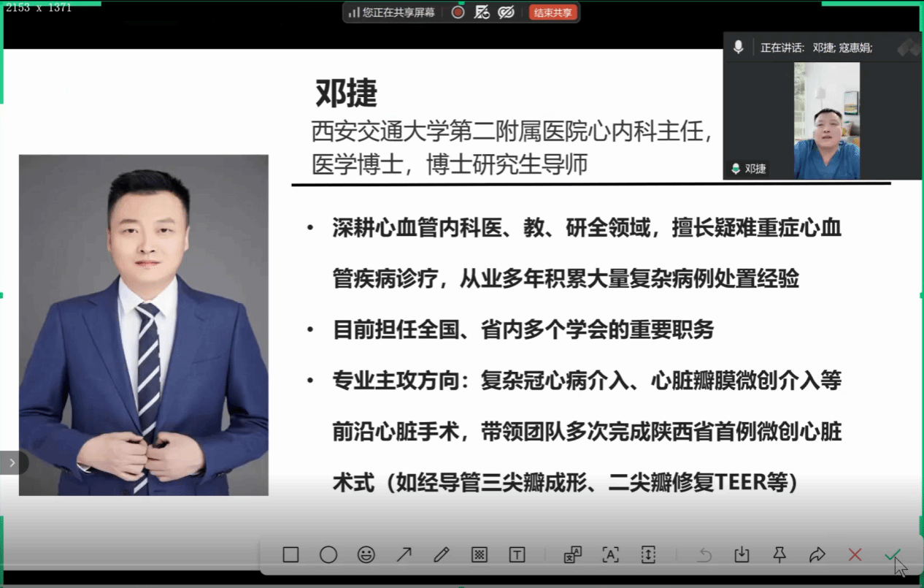Select the ellipse annotation tool
Screen dimensions: 924x588
click(328, 555)
